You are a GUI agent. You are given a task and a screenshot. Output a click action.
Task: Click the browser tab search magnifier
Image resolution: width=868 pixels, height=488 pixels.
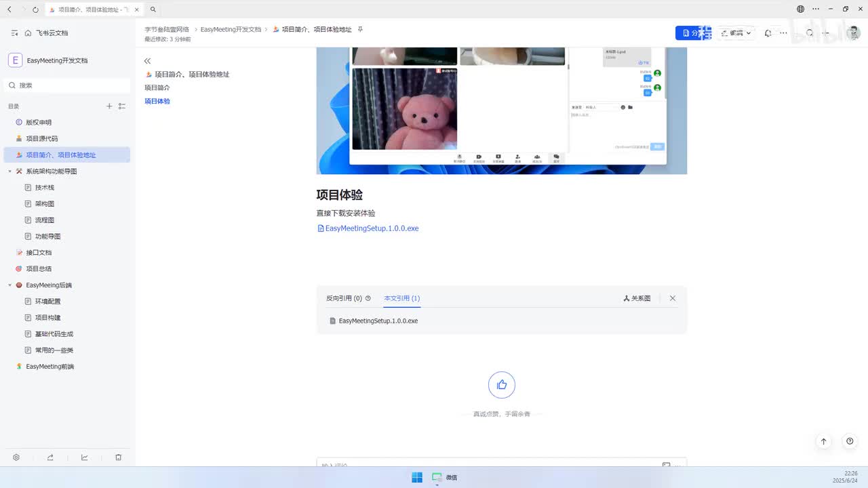coord(153,9)
